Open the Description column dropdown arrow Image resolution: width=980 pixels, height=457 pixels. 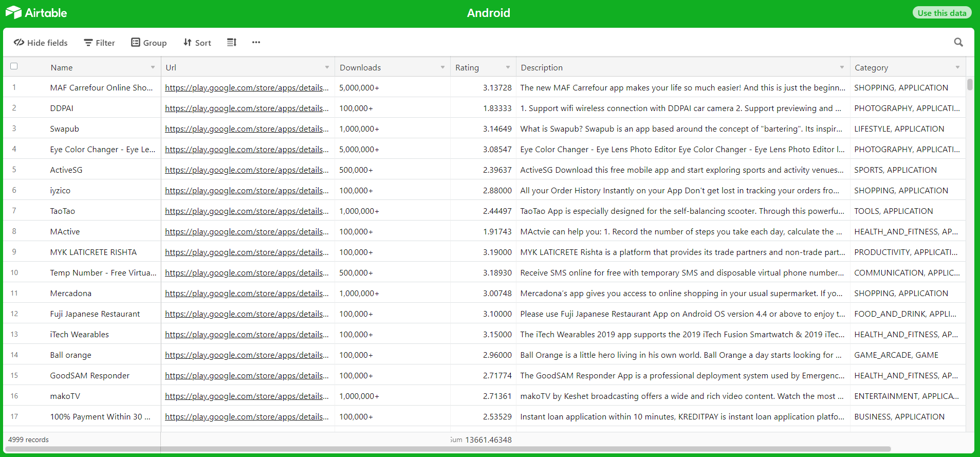(842, 67)
